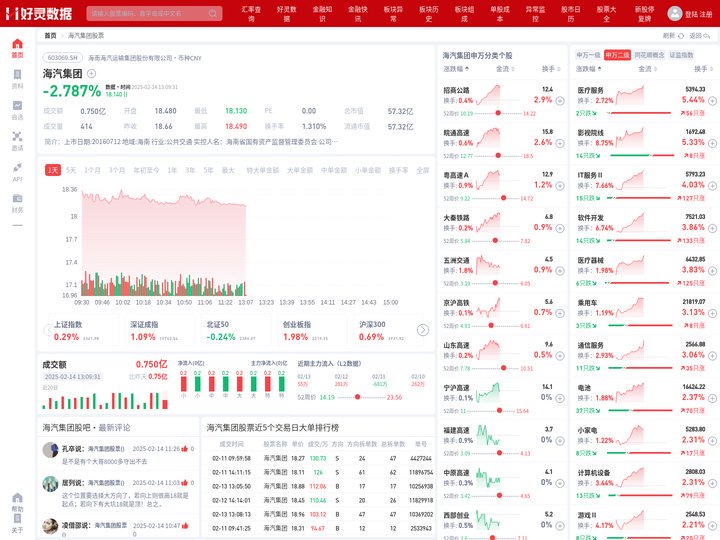Open 板块异常 in top navigation
Image resolution: width=720 pixels, height=540 pixels.
click(394, 13)
